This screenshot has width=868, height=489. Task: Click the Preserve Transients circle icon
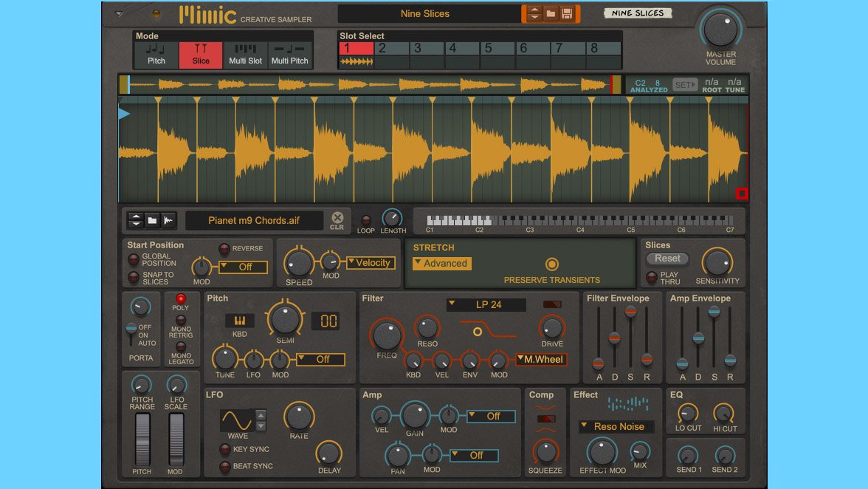551,264
